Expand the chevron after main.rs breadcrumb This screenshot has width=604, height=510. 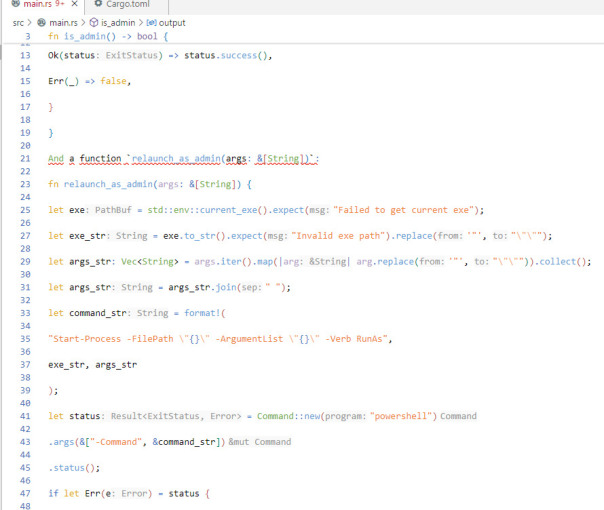(83, 23)
